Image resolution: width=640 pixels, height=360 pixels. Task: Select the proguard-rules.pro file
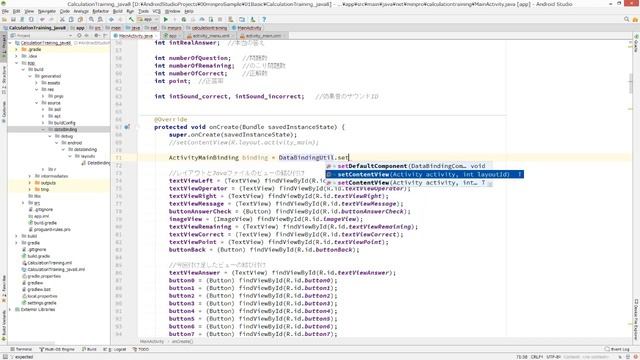(x=50, y=229)
